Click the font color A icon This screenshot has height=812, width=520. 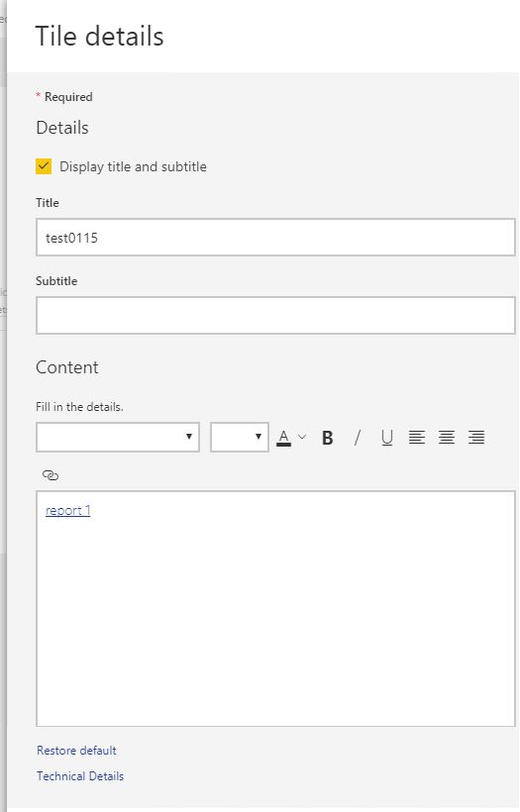point(283,438)
